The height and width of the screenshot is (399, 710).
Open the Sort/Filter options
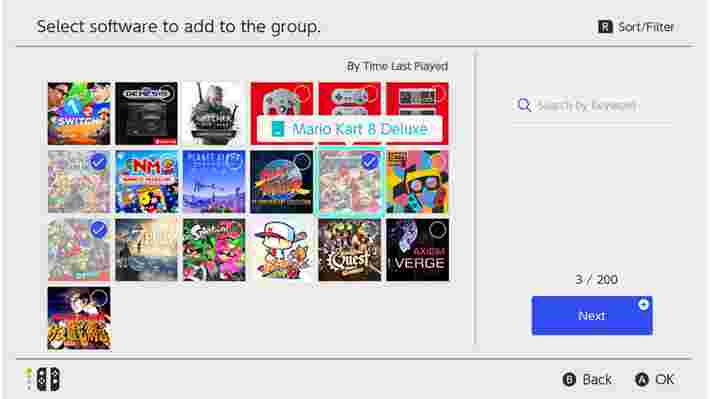(x=636, y=27)
